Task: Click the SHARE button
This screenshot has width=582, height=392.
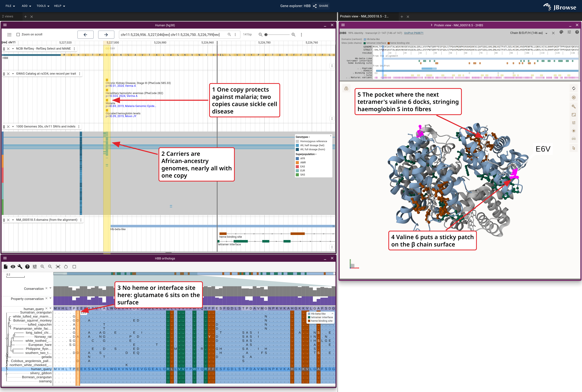Action: point(321,6)
